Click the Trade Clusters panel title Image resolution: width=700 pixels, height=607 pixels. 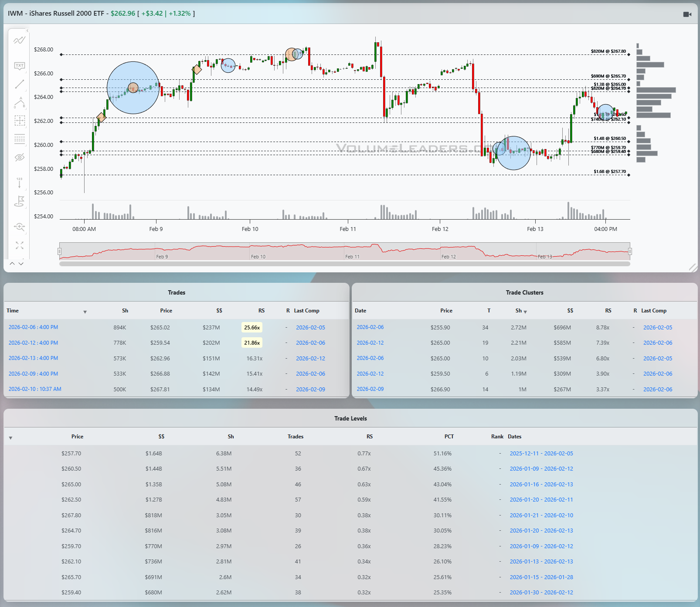tap(524, 292)
